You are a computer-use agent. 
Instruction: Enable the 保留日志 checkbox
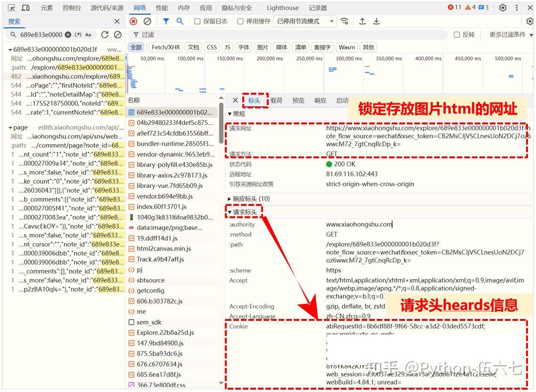198,21
